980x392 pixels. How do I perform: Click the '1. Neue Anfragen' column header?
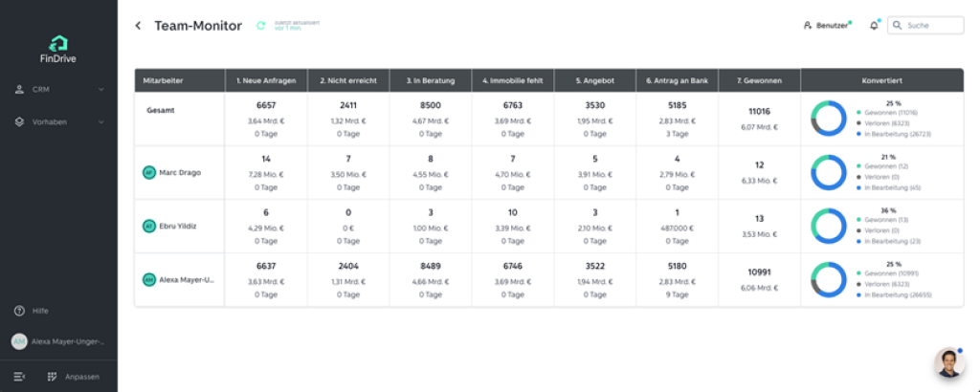point(266,80)
